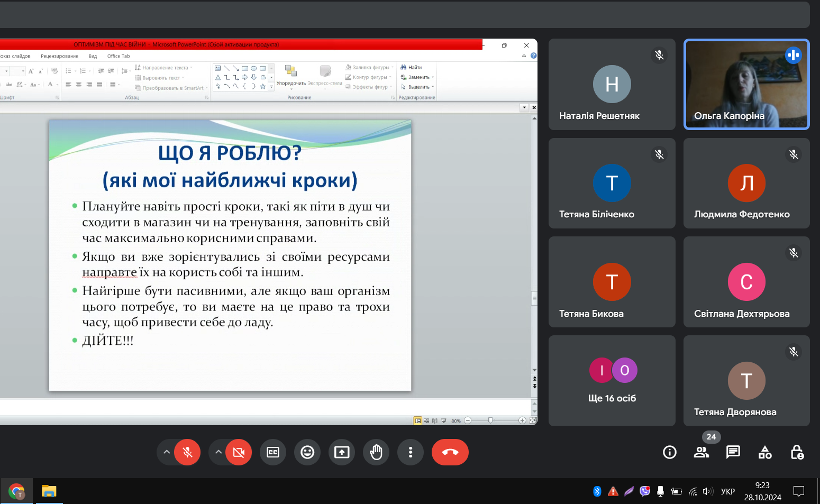820x504 pixels.
Task: Click the 'Ще 16 осіб' participants tile
Action: pyautogui.click(x=612, y=380)
